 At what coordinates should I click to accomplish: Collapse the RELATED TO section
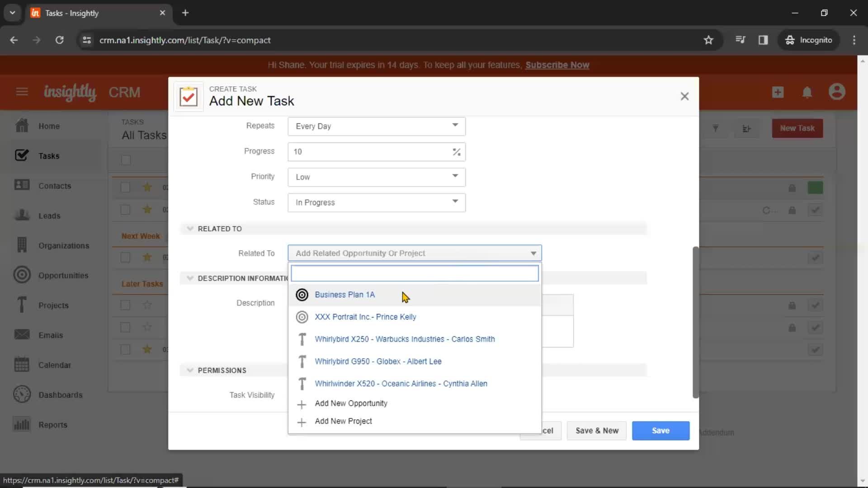[190, 229]
